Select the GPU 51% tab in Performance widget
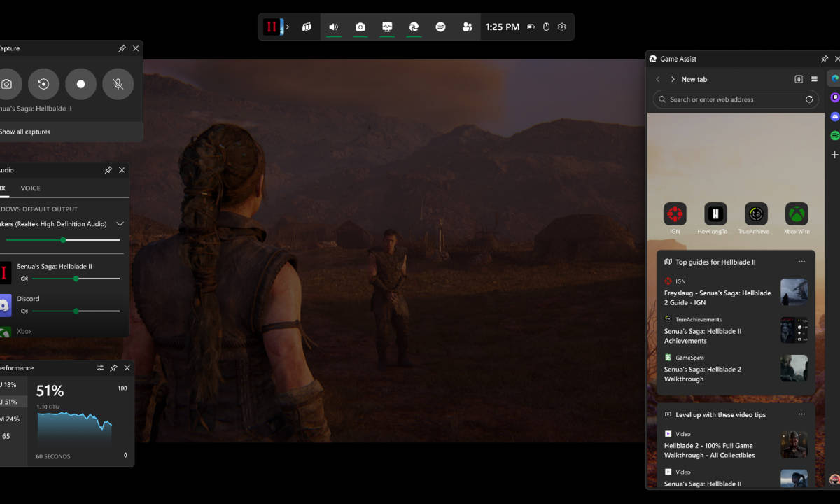The width and height of the screenshot is (840, 504). (x=10, y=402)
